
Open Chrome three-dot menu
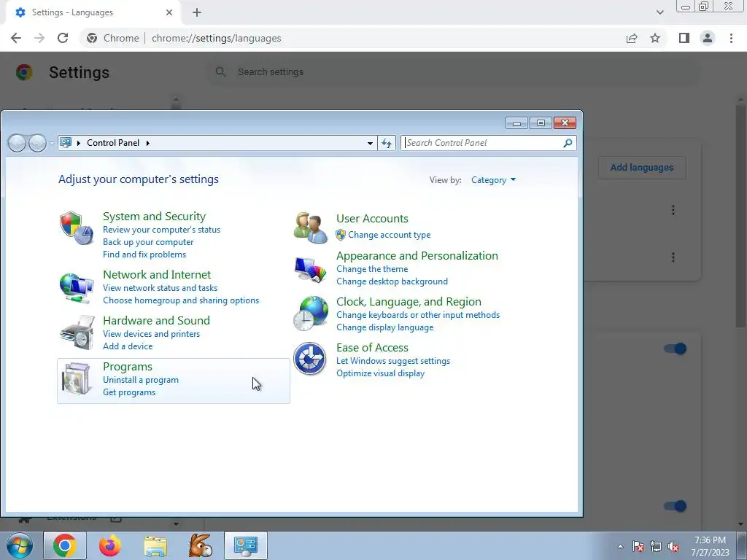(x=731, y=38)
